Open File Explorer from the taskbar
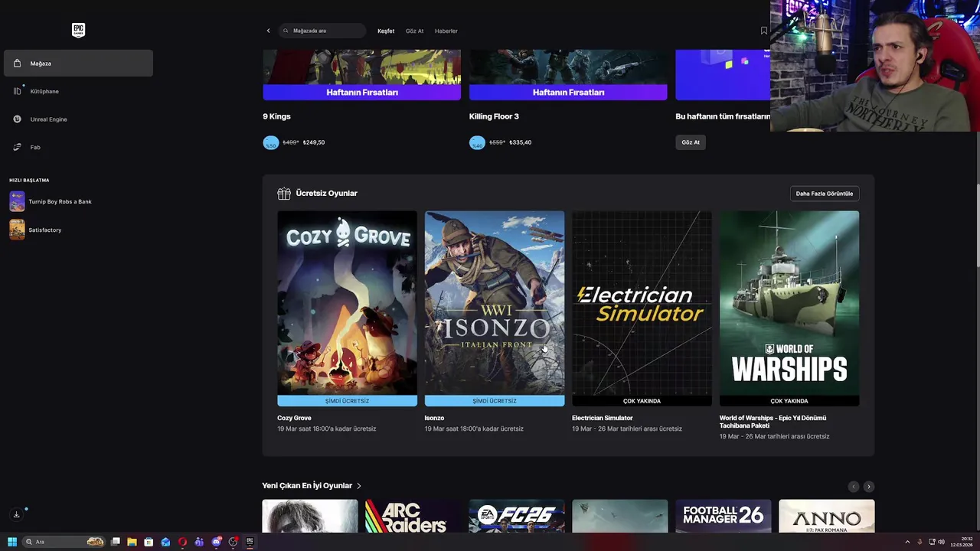The height and width of the screenshot is (551, 980). click(x=132, y=542)
